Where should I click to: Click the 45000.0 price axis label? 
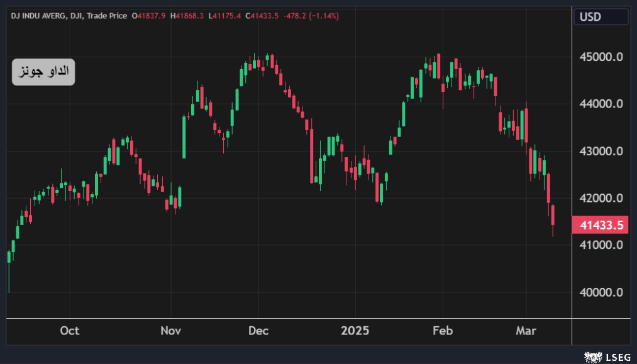point(602,57)
